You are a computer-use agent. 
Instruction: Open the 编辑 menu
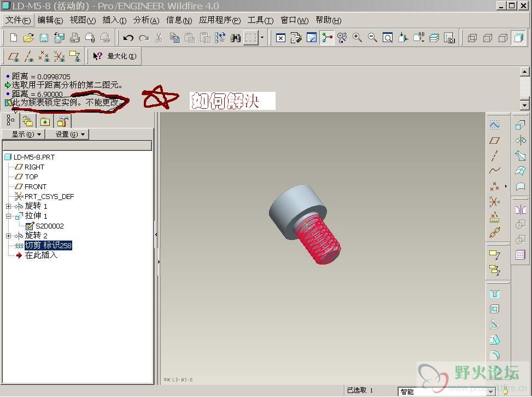pyautogui.click(x=50, y=20)
